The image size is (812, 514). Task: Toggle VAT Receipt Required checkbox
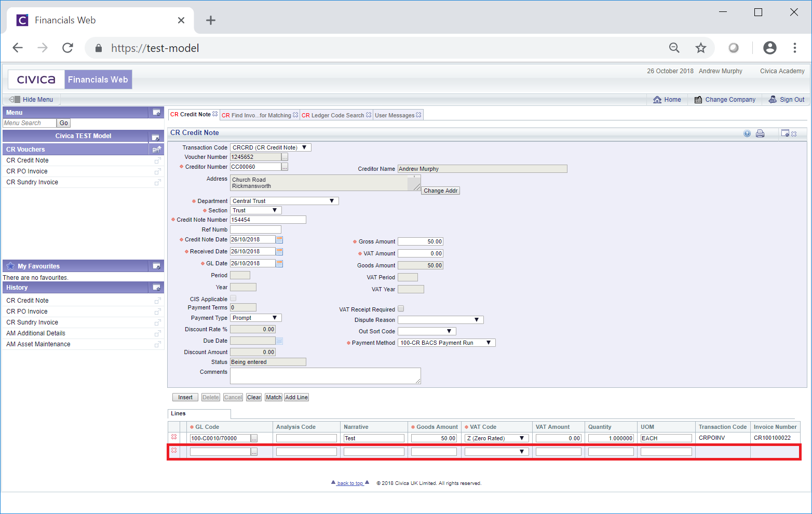[401, 309]
